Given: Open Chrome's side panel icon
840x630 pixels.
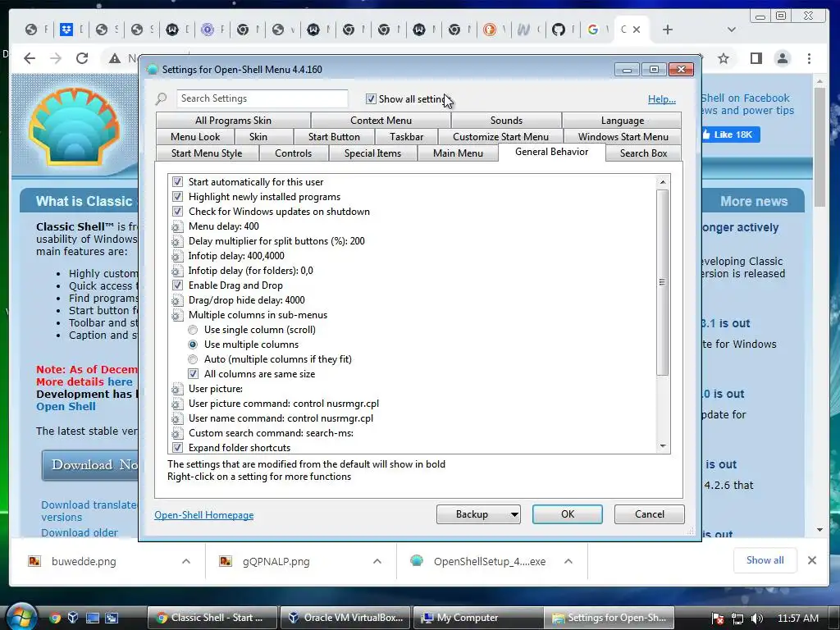Looking at the screenshot, I should (756, 58).
